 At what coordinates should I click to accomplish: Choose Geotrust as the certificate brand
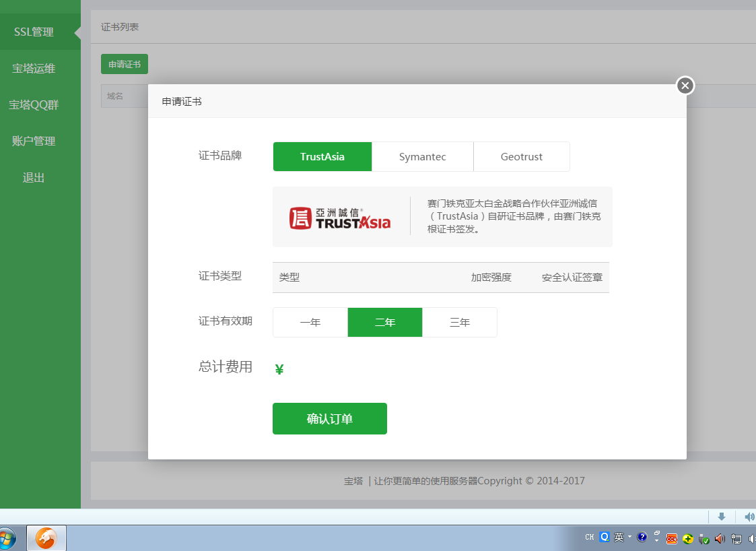pos(521,156)
